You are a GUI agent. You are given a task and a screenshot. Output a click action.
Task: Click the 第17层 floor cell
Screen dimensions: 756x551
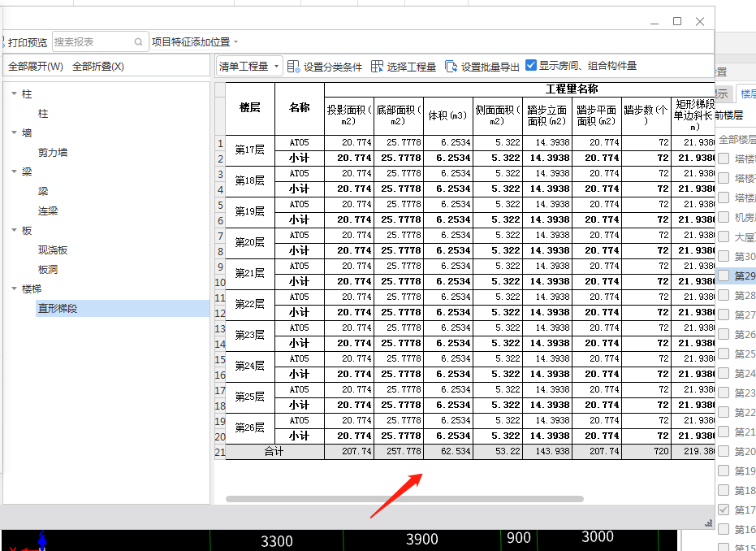pyautogui.click(x=250, y=150)
